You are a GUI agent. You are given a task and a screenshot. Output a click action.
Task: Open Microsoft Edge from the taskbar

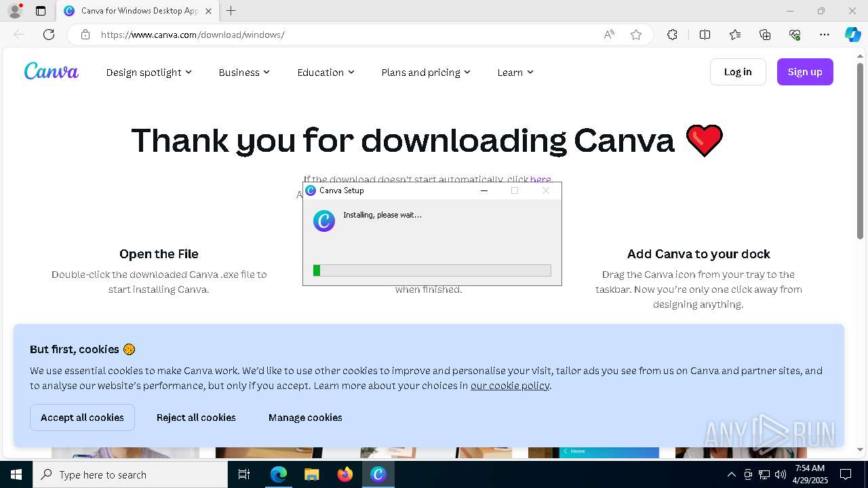[x=279, y=474]
